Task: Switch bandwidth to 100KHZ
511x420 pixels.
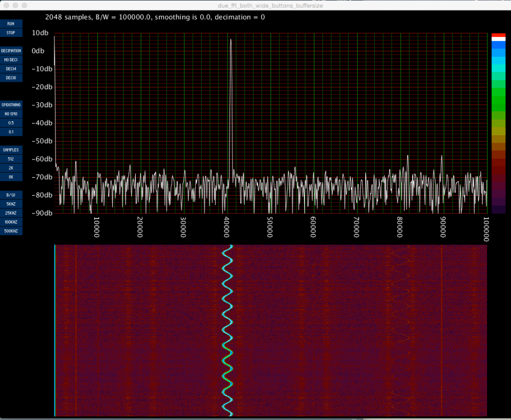Action: [11, 221]
